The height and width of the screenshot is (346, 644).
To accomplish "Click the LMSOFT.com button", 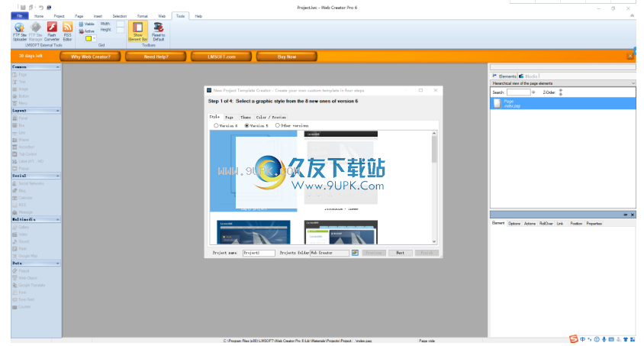I will click(x=221, y=57).
